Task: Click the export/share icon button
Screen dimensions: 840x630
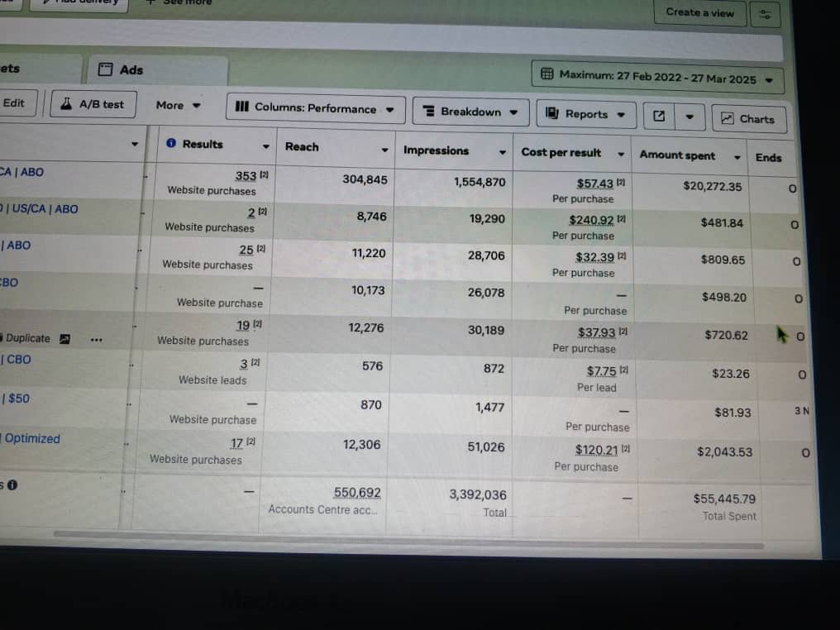Action: click(659, 117)
